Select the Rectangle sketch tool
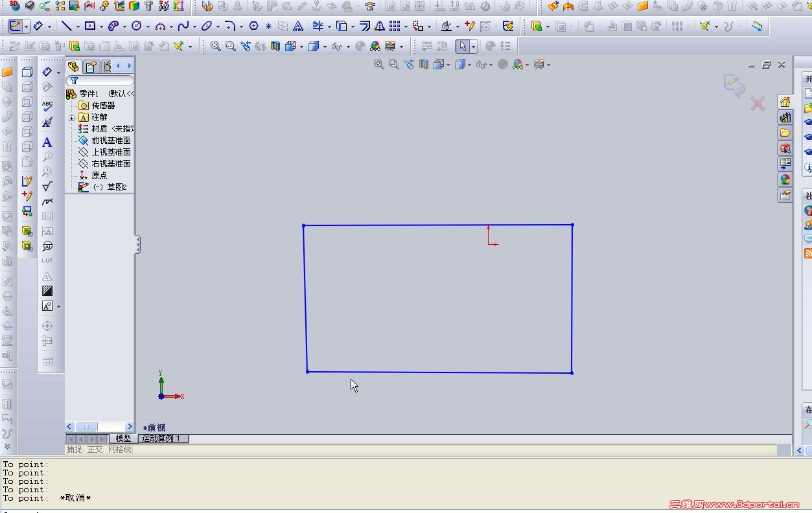 tap(90, 27)
